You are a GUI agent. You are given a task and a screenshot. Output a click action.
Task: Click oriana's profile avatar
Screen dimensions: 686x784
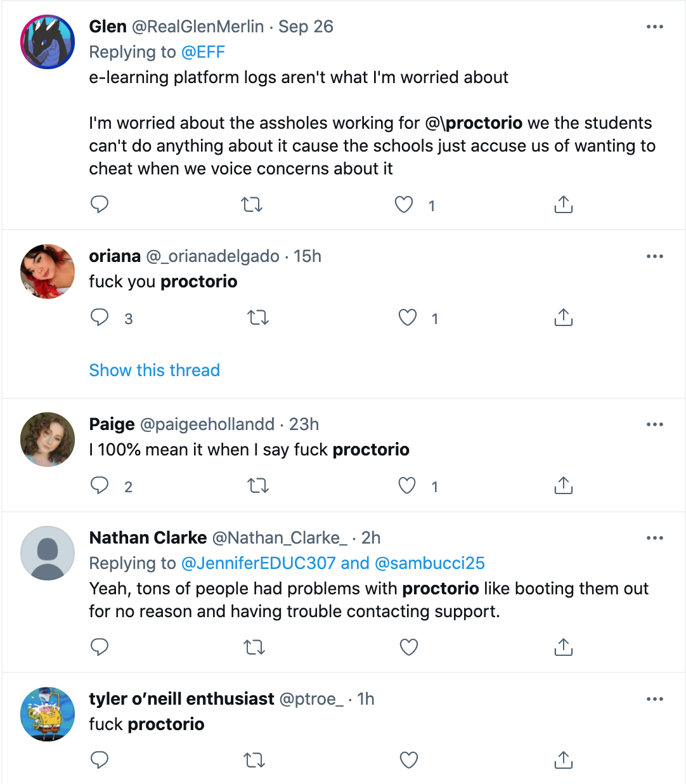point(48,271)
